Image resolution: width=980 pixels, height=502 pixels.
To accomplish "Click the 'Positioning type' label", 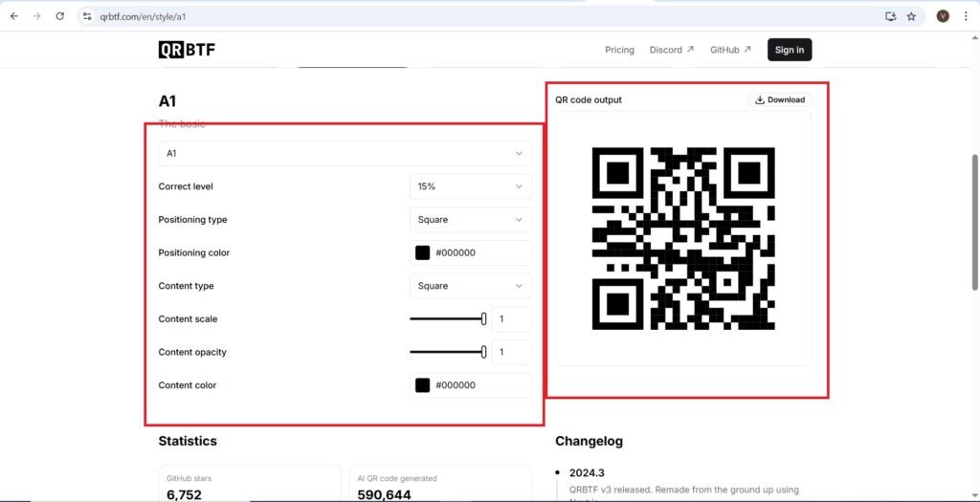I will pyautogui.click(x=192, y=220).
